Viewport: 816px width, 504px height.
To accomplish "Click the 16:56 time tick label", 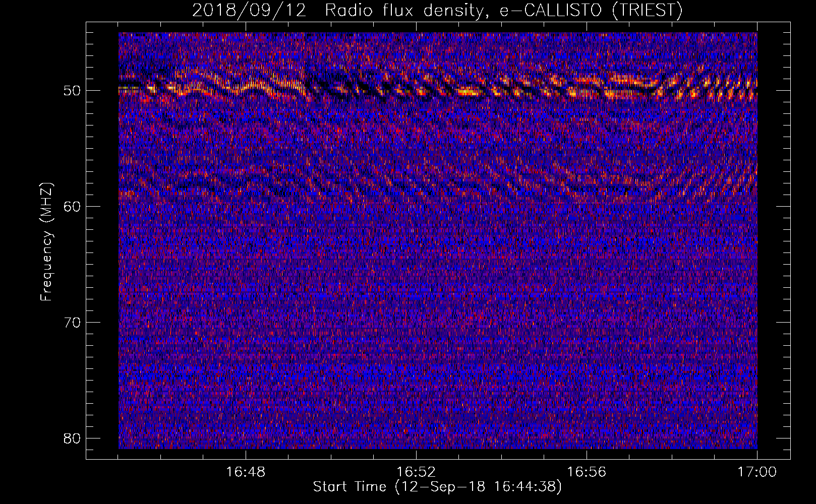I will click(x=587, y=472).
